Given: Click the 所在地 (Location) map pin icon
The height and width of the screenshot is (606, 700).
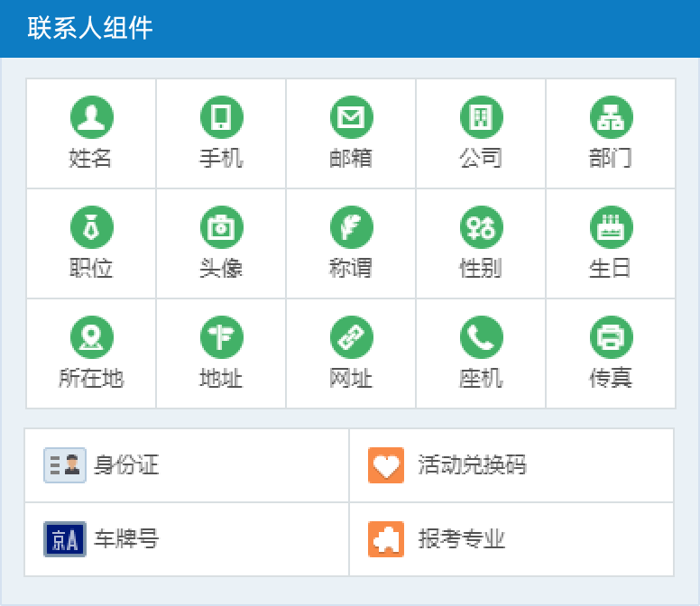Looking at the screenshot, I should (91, 337).
